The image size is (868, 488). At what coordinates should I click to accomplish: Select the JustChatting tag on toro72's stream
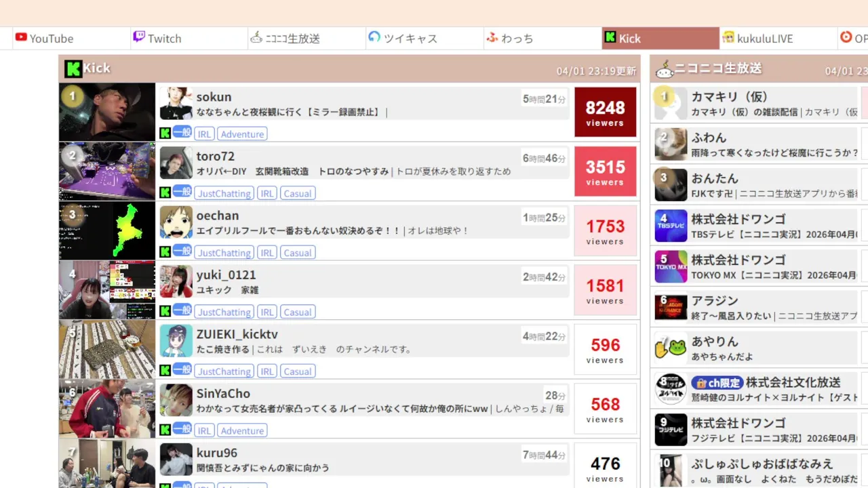[x=224, y=193]
